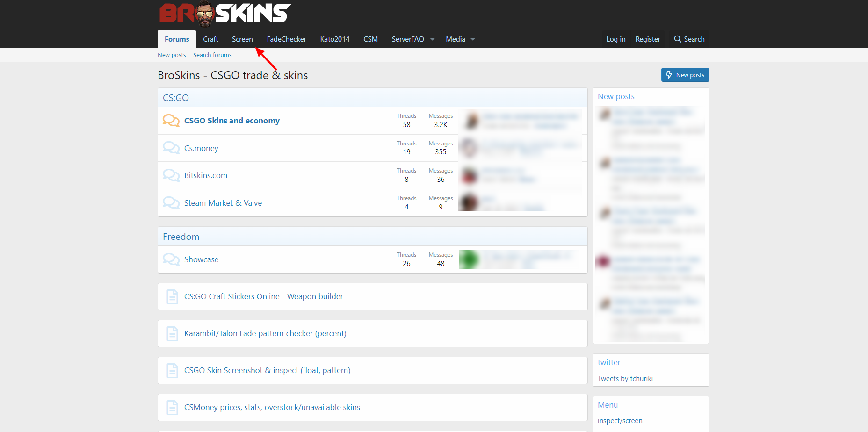Click the page icon for Karambit/Talon Fade checker
This screenshot has width=868, height=432.
coord(173,334)
